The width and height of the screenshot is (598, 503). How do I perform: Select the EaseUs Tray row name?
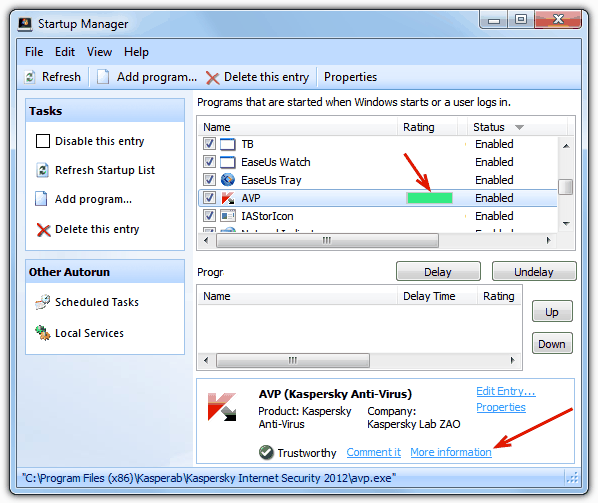click(271, 180)
